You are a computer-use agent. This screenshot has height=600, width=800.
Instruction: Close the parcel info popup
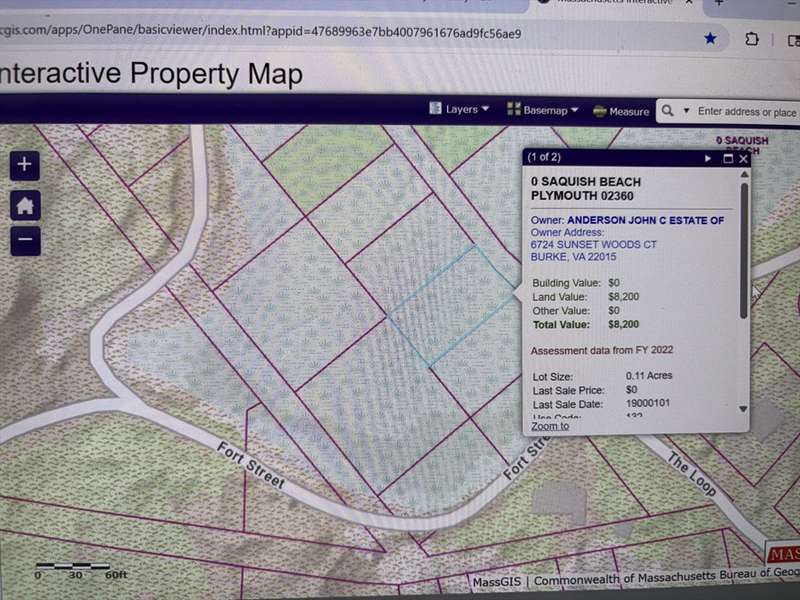(x=743, y=158)
